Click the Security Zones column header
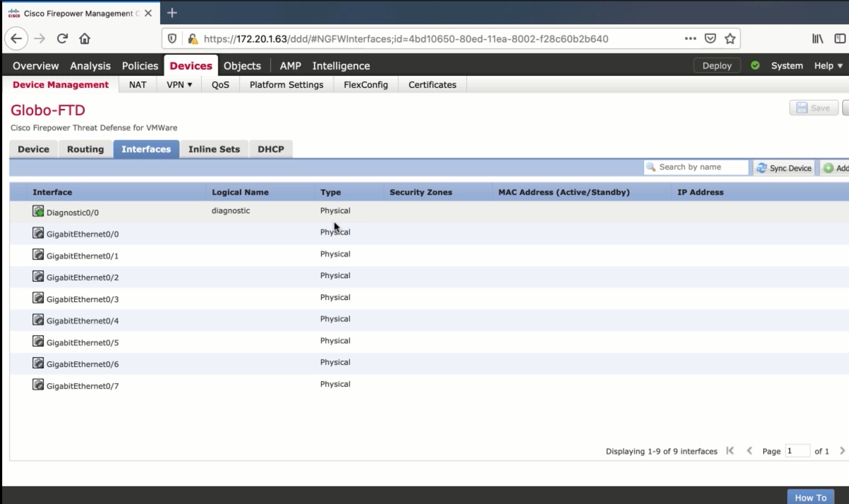This screenshot has width=849, height=504. point(438,192)
